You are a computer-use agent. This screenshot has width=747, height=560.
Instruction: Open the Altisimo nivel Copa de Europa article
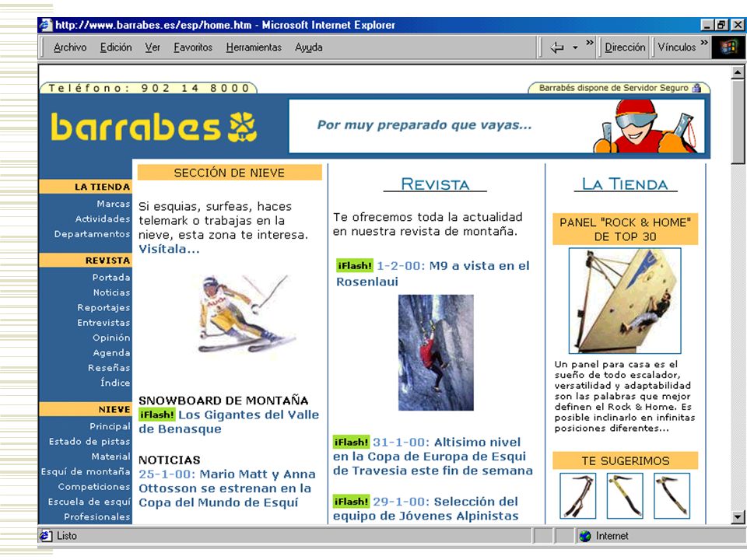point(433,457)
